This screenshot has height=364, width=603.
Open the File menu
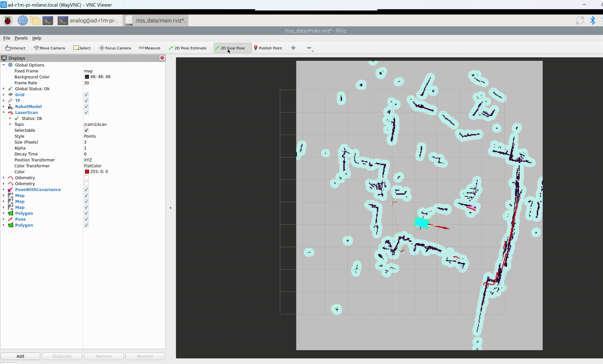point(7,38)
